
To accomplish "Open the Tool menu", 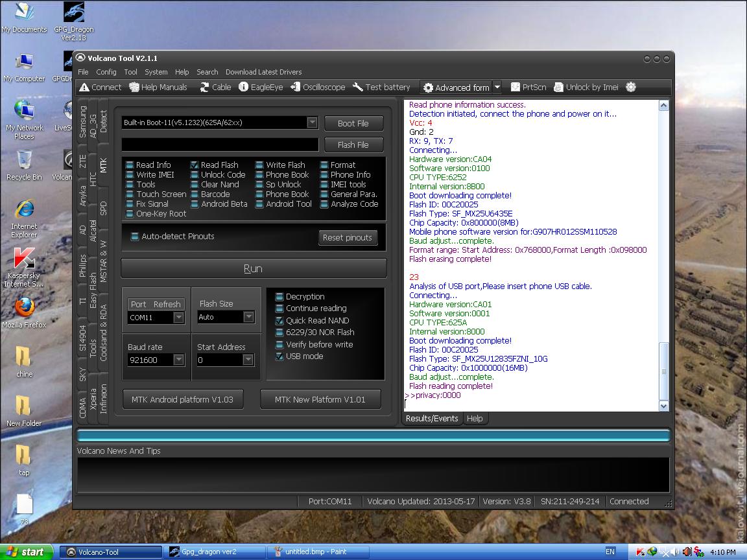I will coord(130,72).
